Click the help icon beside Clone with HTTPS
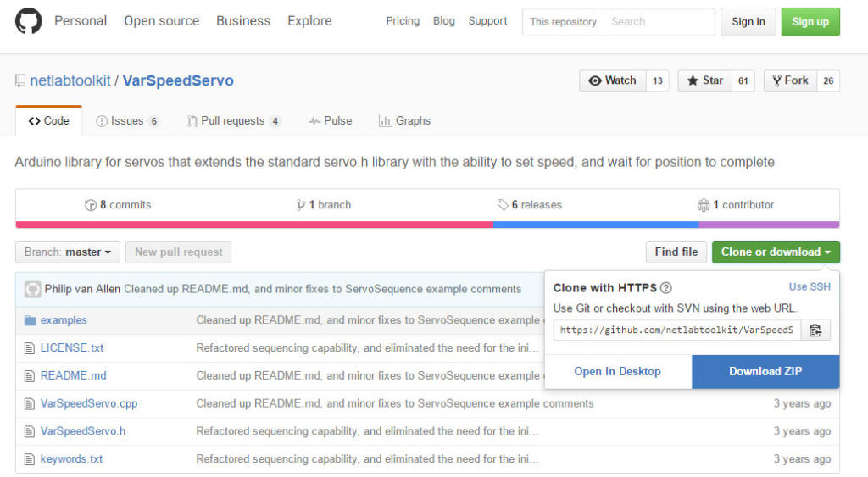This screenshot has width=868, height=477. [666, 288]
